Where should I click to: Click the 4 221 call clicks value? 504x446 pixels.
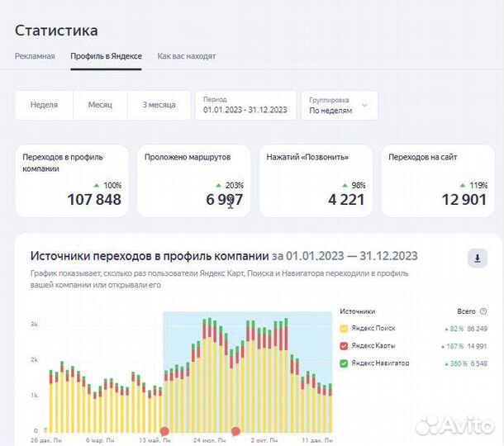[346, 200]
